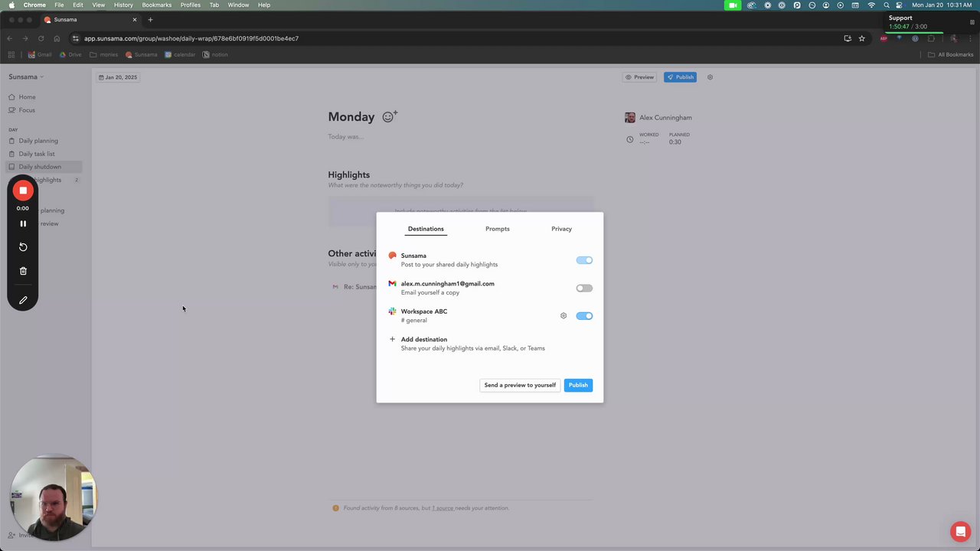Toggle the Workspace ABC Slack switch
The width and height of the screenshot is (980, 551).
(584, 315)
